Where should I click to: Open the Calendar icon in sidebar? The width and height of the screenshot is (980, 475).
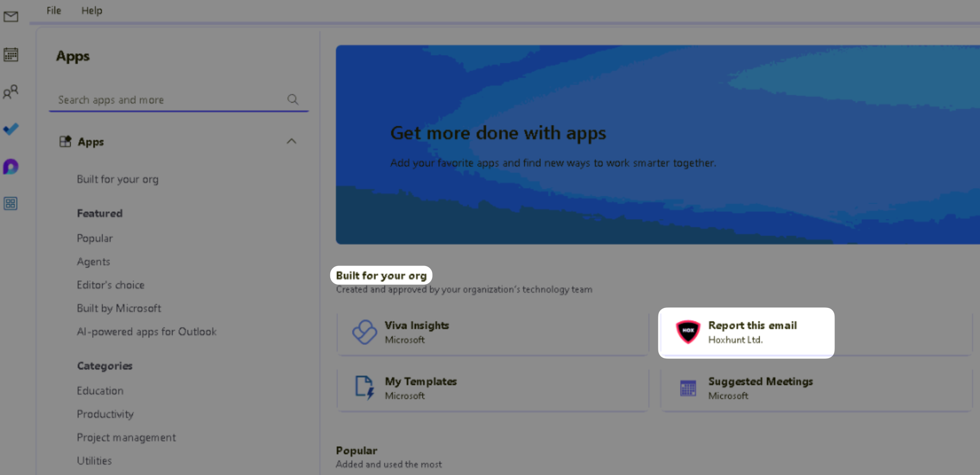[x=11, y=55]
